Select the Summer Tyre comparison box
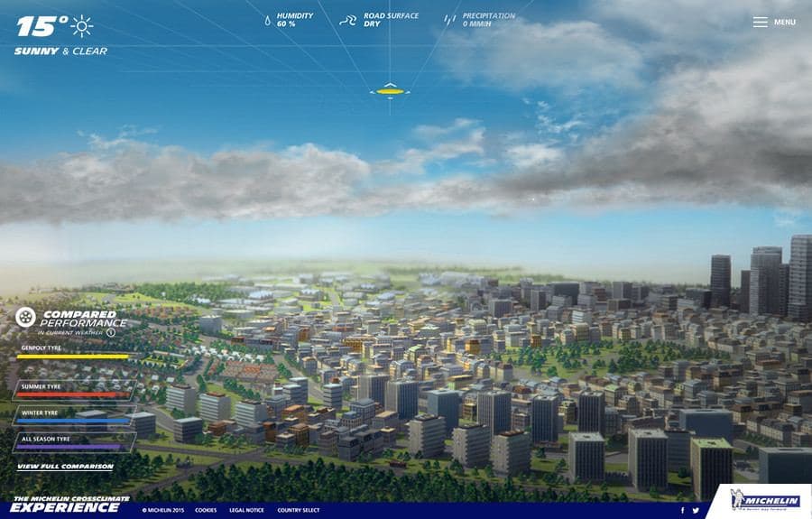Image resolution: width=812 pixels, height=519 pixels. click(74, 391)
